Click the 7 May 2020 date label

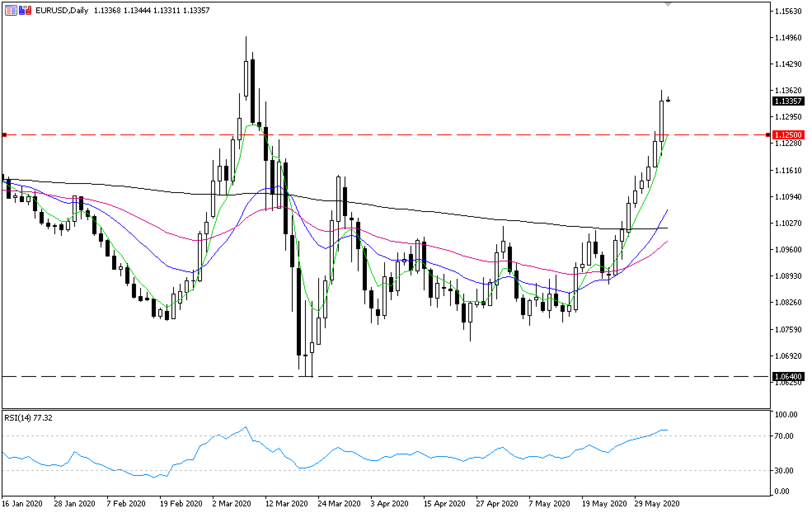click(549, 504)
